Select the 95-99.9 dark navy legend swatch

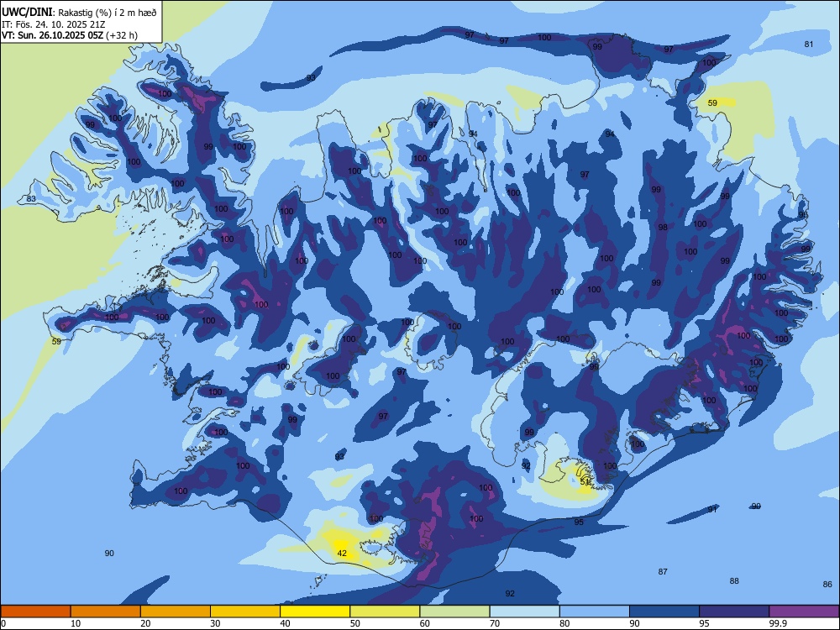tap(734, 612)
